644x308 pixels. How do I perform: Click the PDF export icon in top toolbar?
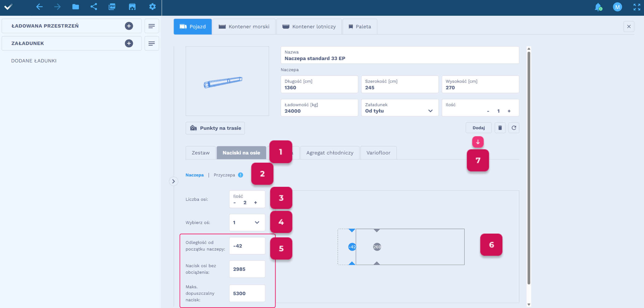[112, 7]
